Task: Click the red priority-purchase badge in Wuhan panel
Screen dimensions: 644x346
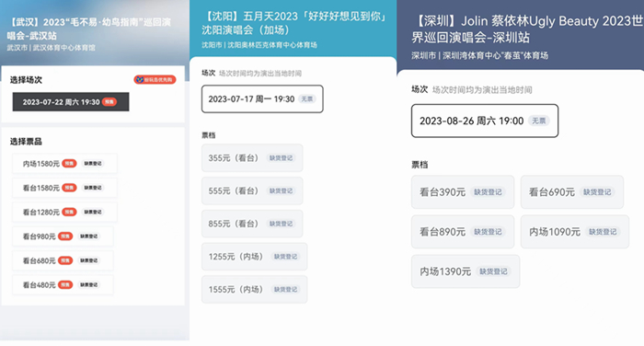Action: [x=155, y=80]
